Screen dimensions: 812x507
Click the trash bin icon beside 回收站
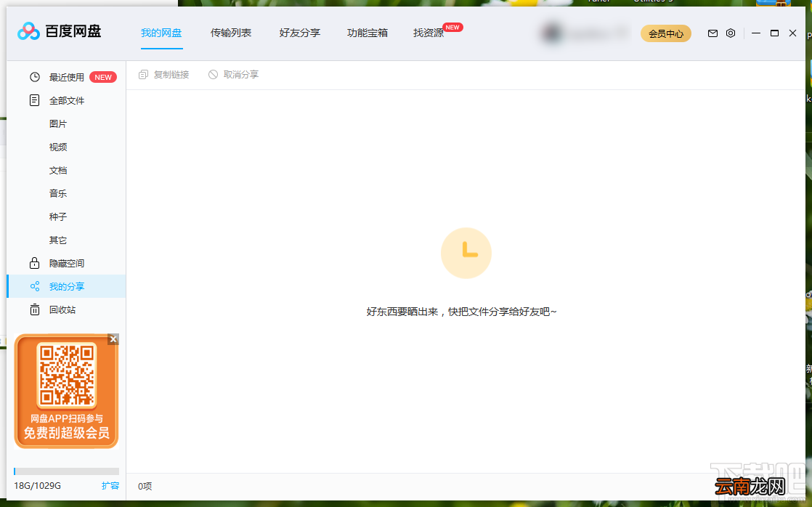tap(35, 309)
